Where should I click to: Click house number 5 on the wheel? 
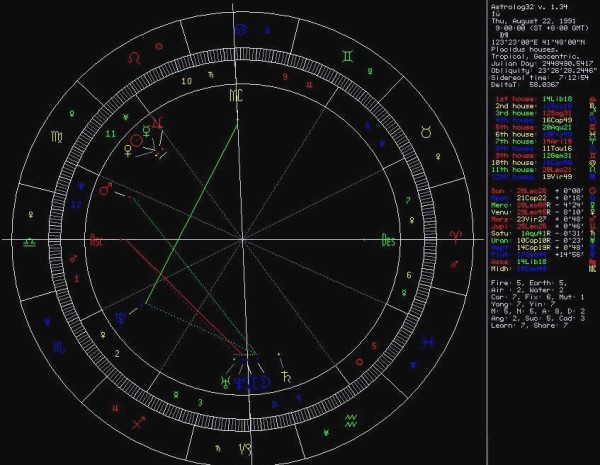374,346
